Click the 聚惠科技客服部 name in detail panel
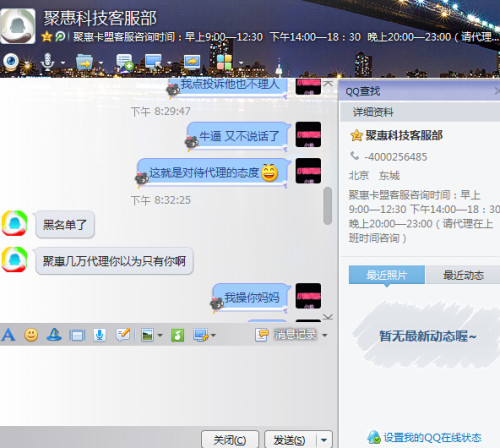The image size is (500, 448). pos(404,135)
